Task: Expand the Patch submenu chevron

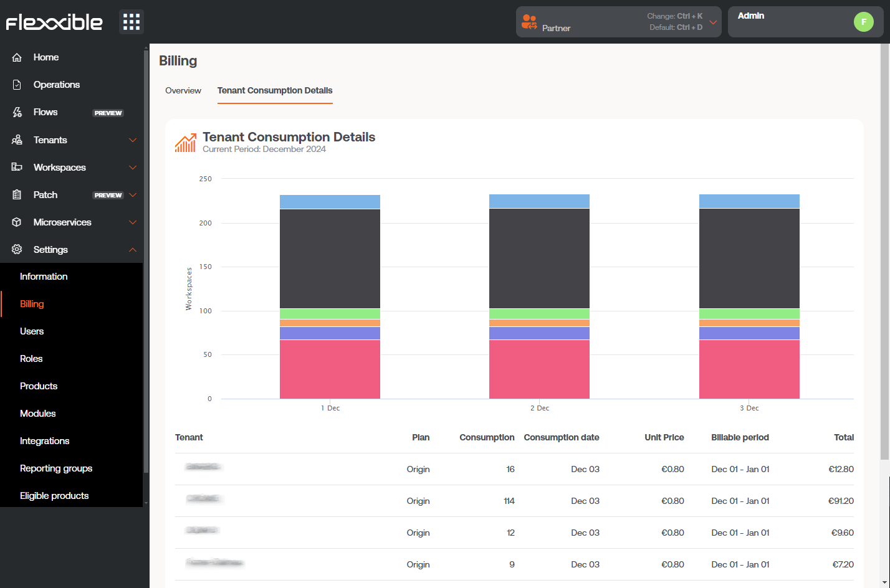Action: 133,195
